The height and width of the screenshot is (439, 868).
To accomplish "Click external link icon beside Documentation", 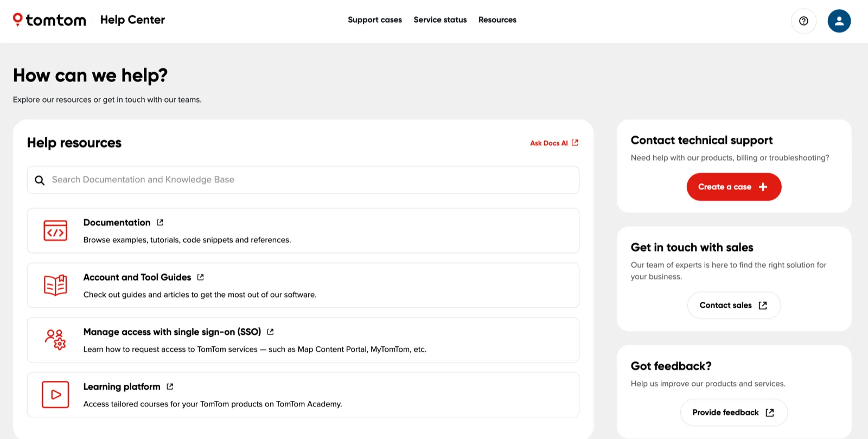I will (x=160, y=222).
